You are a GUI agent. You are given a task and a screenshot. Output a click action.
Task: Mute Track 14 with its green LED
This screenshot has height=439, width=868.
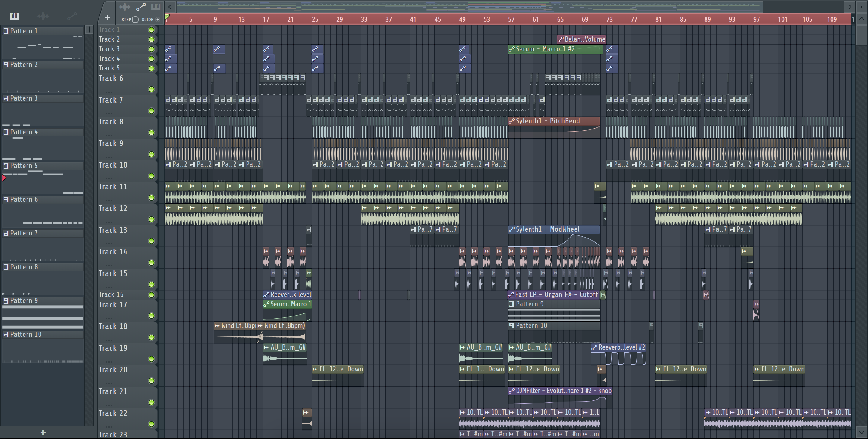pyautogui.click(x=152, y=263)
